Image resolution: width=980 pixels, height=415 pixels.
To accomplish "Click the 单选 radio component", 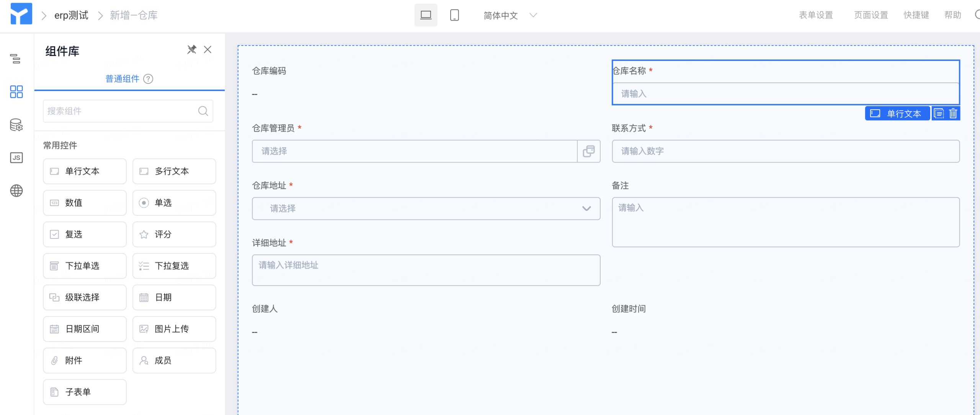I will (x=174, y=203).
